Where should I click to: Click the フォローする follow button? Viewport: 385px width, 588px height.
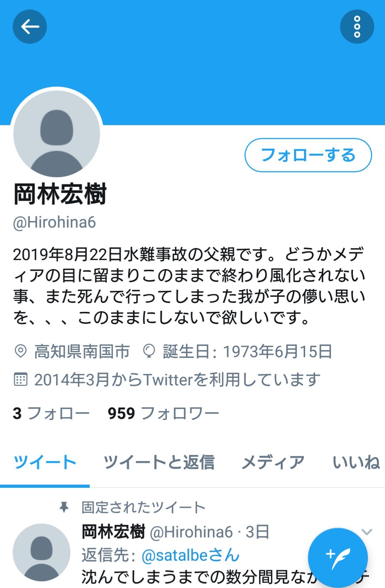[x=308, y=155]
